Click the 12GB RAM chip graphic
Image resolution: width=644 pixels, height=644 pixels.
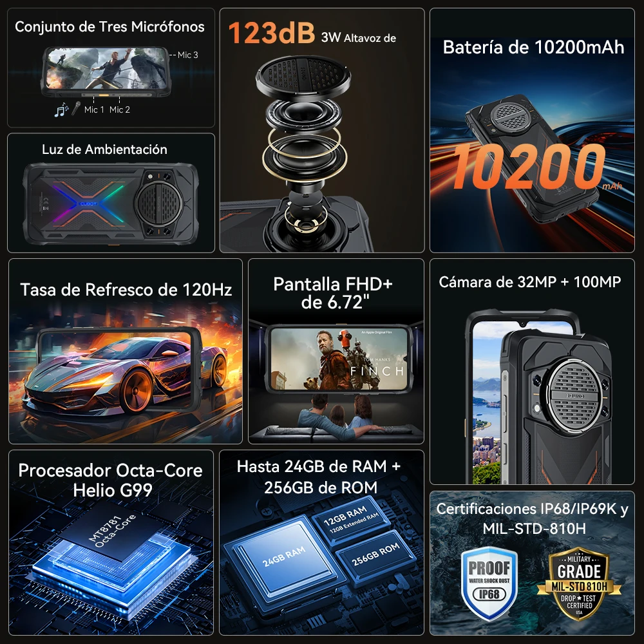click(x=350, y=518)
